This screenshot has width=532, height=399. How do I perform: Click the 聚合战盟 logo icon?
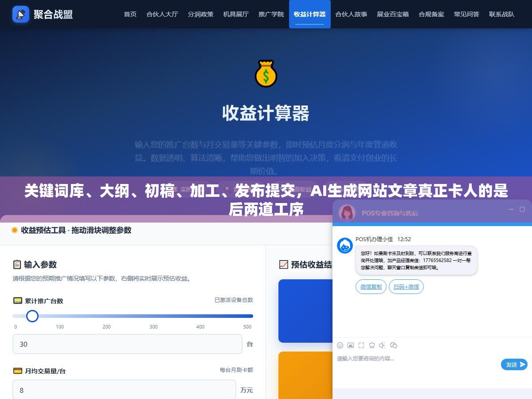point(21,14)
